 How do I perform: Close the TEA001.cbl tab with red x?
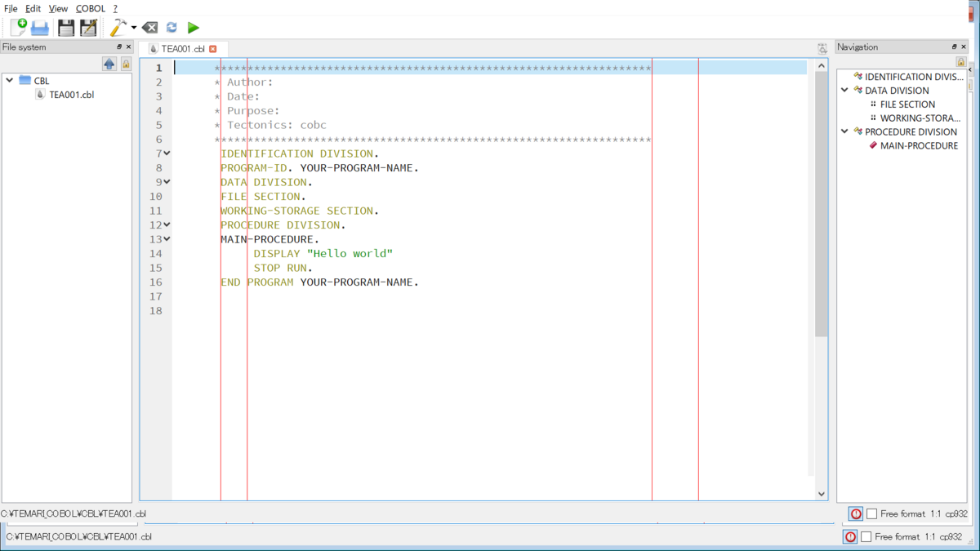(213, 49)
